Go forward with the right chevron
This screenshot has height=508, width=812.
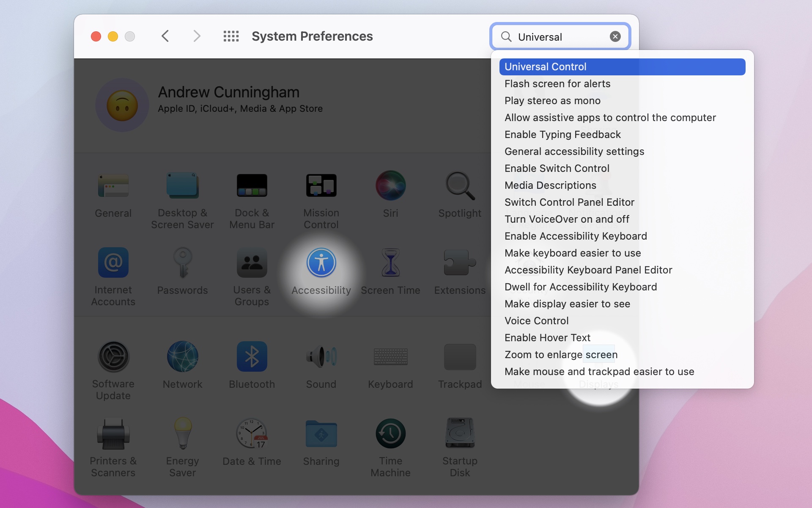(197, 36)
